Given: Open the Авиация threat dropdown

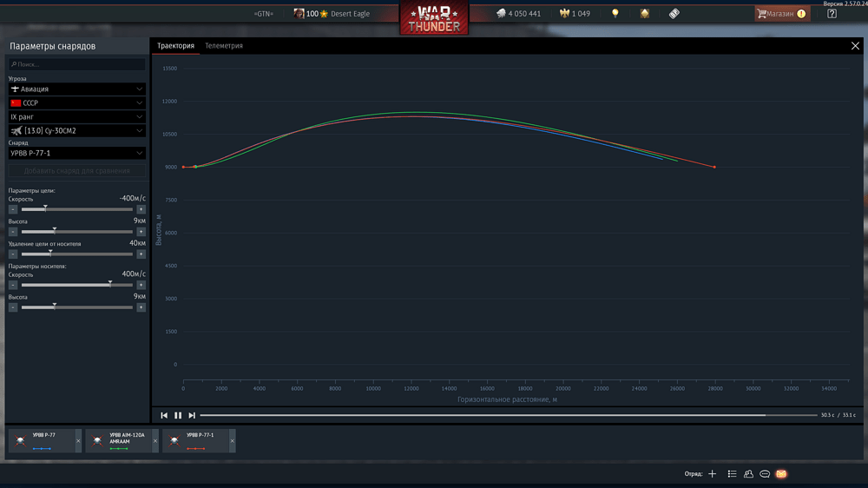Looking at the screenshot, I should tap(77, 89).
